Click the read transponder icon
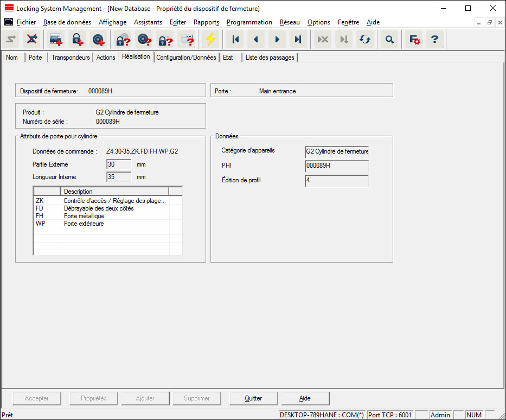Viewport: 506px width, 420px height. [x=144, y=40]
